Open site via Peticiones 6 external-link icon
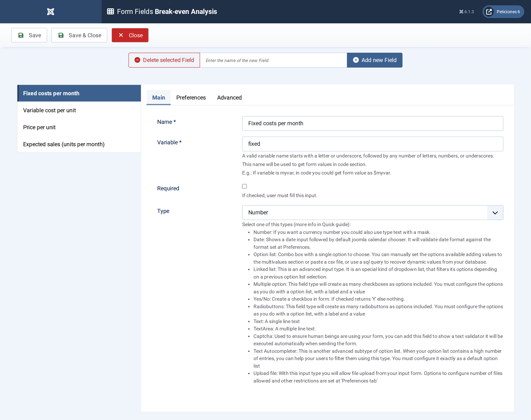This screenshot has width=531, height=420. coord(489,12)
